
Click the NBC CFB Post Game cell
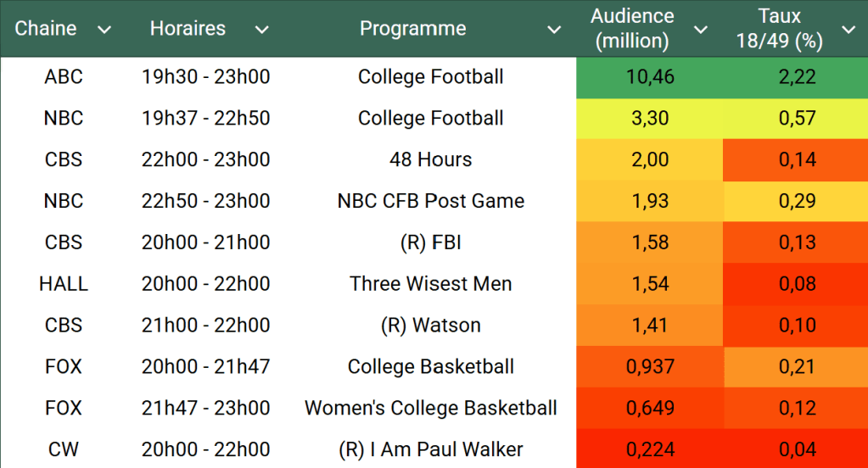[431, 202]
